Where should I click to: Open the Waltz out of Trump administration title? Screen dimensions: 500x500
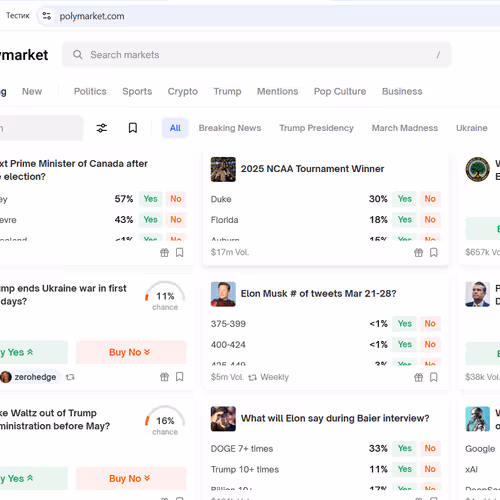pos(55,419)
